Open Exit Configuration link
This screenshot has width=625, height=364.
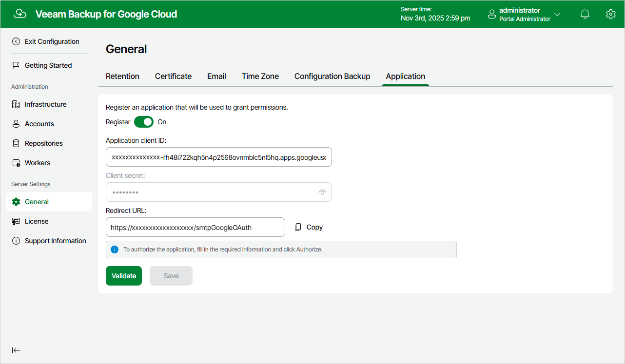tap(52, 41)
